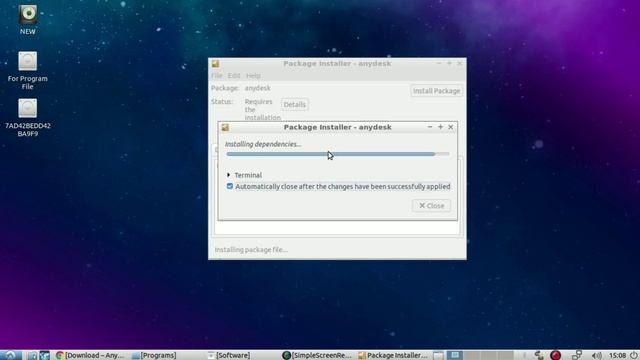Switch to the Programs folder window

pyautogui.click(x=154, y=356)
